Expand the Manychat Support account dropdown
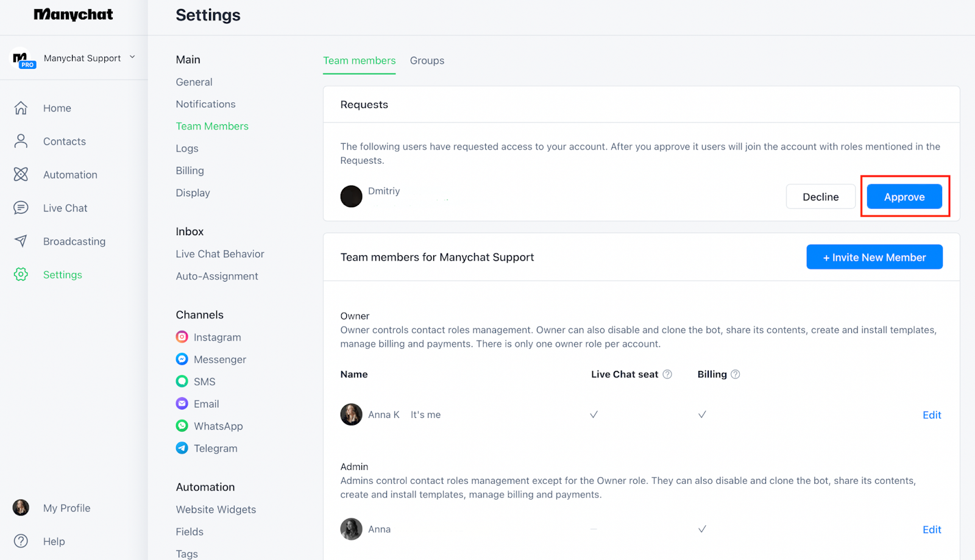 (132, 57)
